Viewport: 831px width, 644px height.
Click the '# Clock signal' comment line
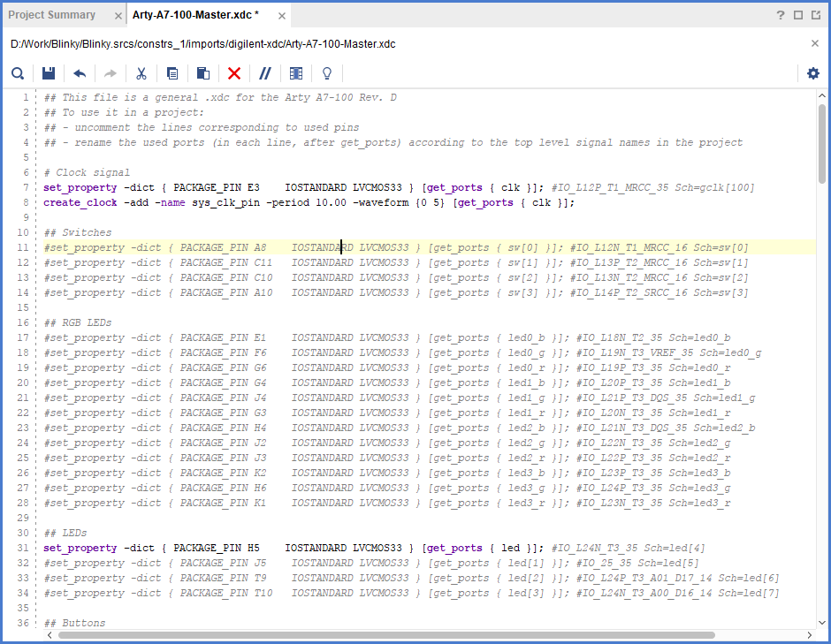tap(87, 172)
